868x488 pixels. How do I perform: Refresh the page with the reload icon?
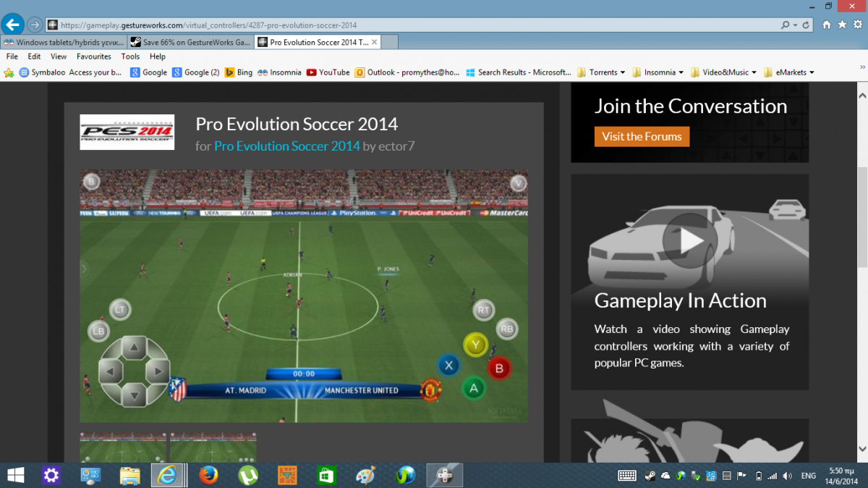coord(806,25)
